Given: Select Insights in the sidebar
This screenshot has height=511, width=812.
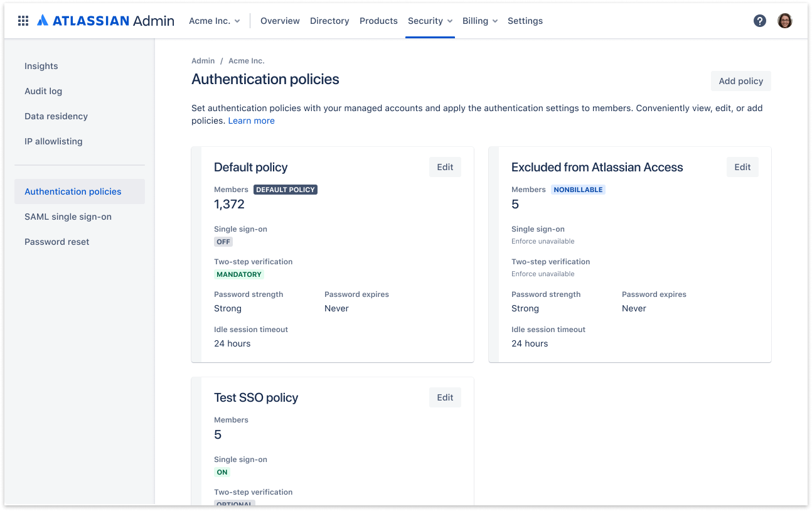Looking at the screenshot, I should pos(41,66).
